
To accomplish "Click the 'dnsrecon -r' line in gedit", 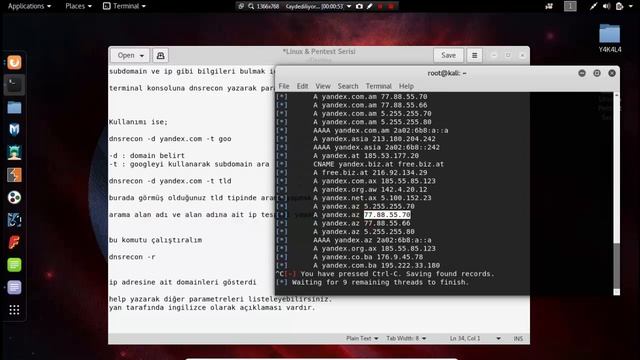I will (132, 257).
